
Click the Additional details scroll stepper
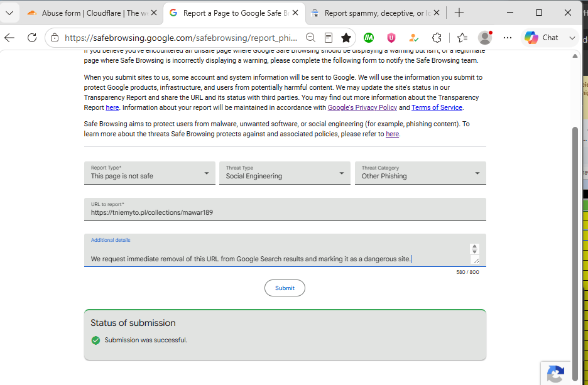(474, 249)
